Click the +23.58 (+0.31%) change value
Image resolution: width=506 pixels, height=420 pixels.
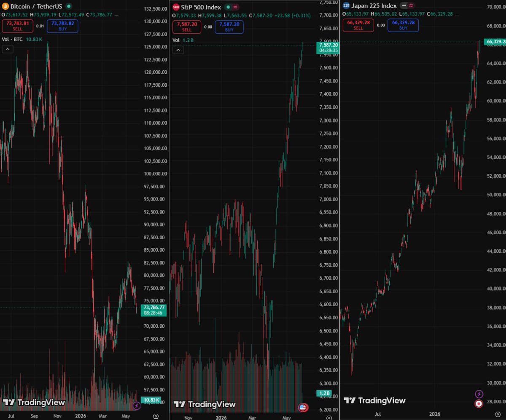[x=293, y=16]
